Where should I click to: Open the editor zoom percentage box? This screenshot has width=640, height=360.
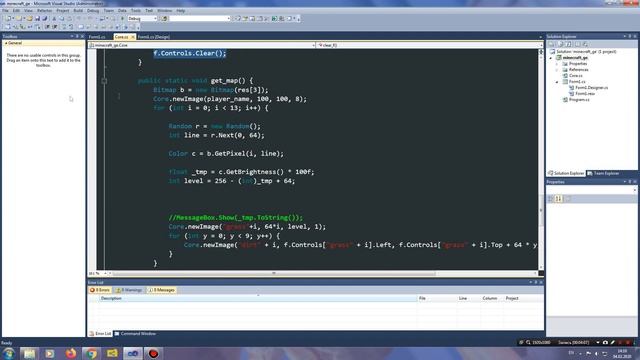coord(98,273)
